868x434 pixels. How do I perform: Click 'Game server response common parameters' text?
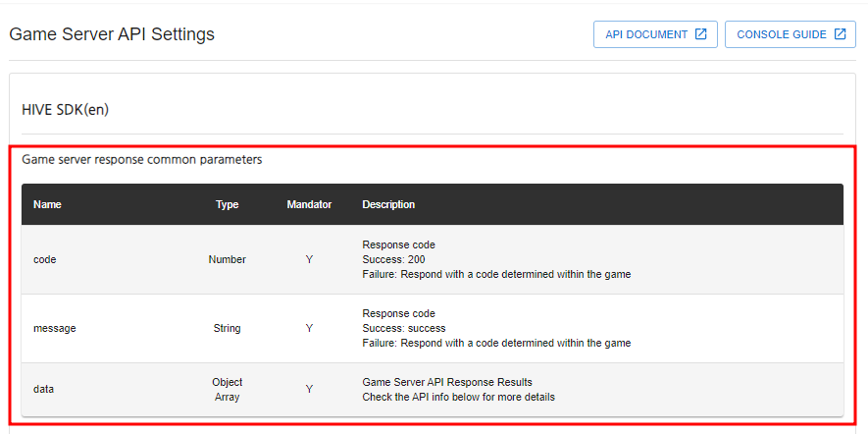pyautogui.click(x=141, y=160)
